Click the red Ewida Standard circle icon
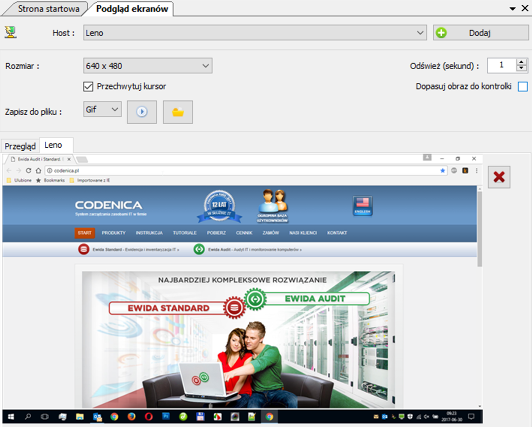 point(83,249)
